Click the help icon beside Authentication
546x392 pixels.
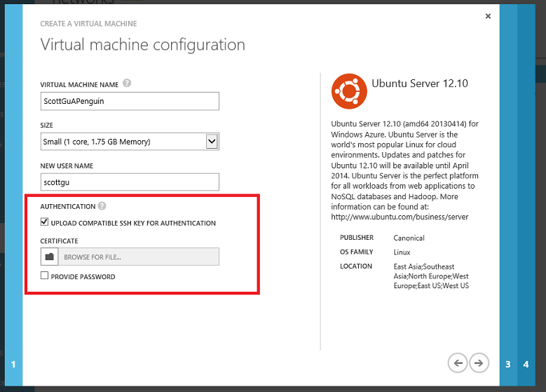(102, 206)
